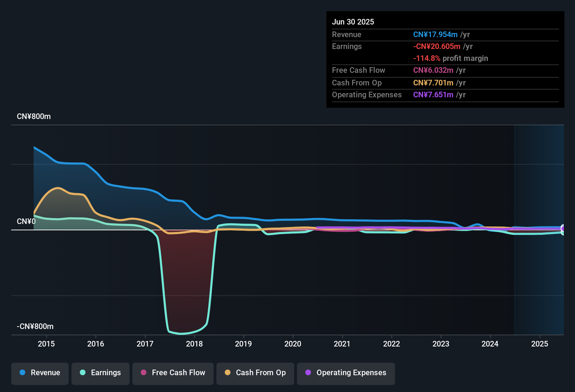Click the blue Revenue legend dot
Screen dimensions: 575x392
coord(22,373)
